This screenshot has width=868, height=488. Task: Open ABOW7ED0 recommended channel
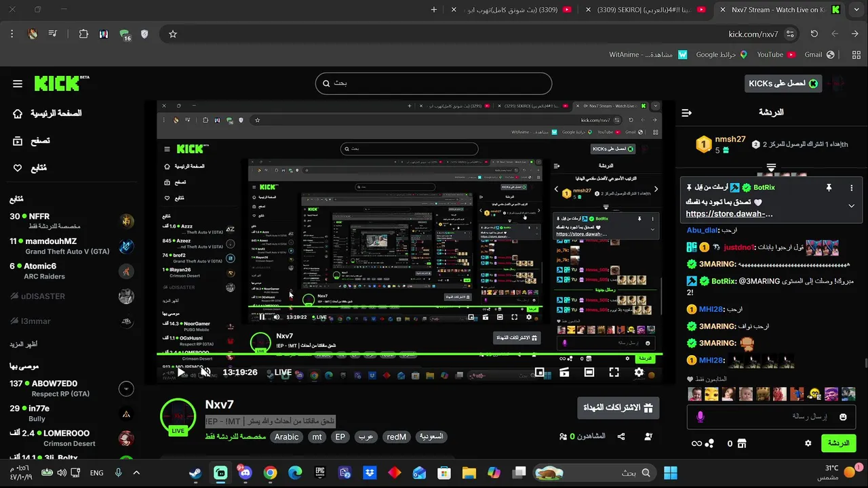[x=71, y=388]
